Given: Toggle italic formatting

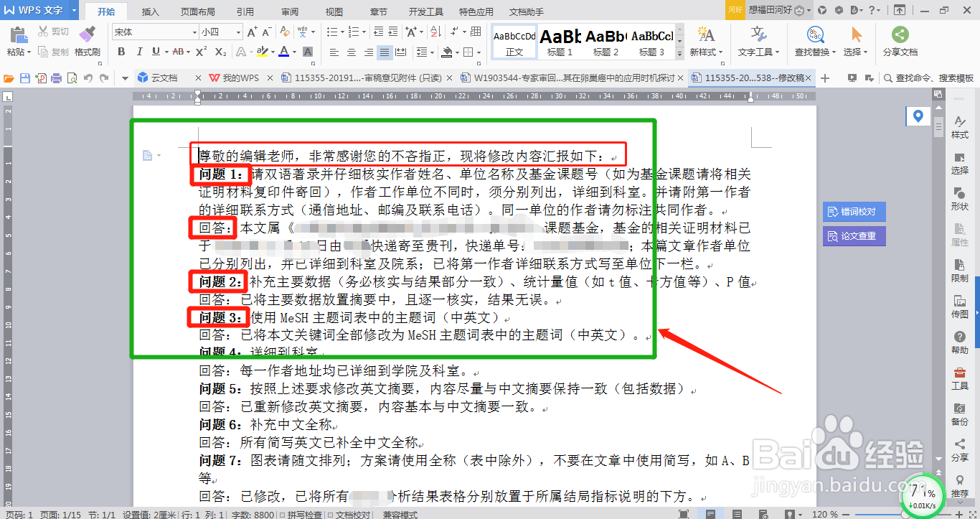Looking at the screenshot, I should 139,52.
